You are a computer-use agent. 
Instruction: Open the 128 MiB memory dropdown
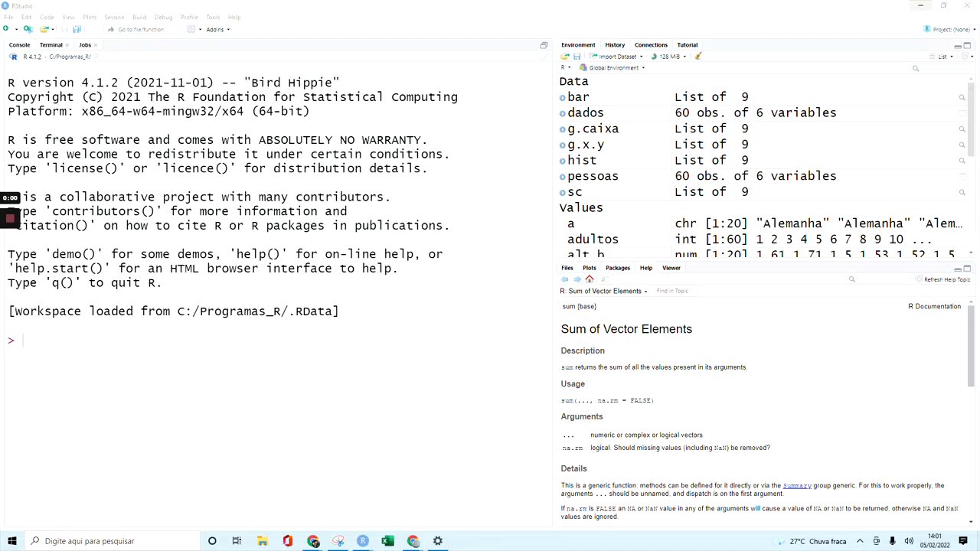669,57
